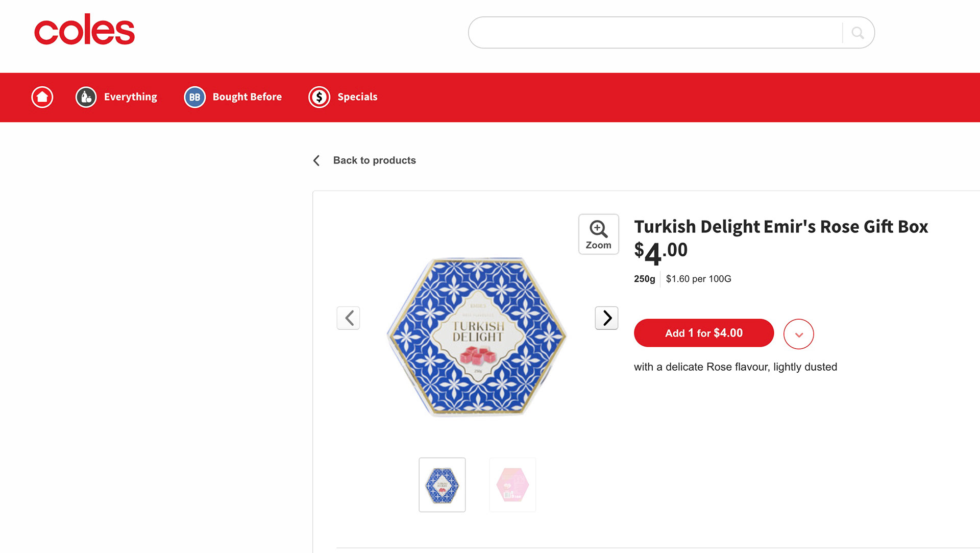Click the Coles logo
Screen dimensions: 980x553
pos(84,30)
